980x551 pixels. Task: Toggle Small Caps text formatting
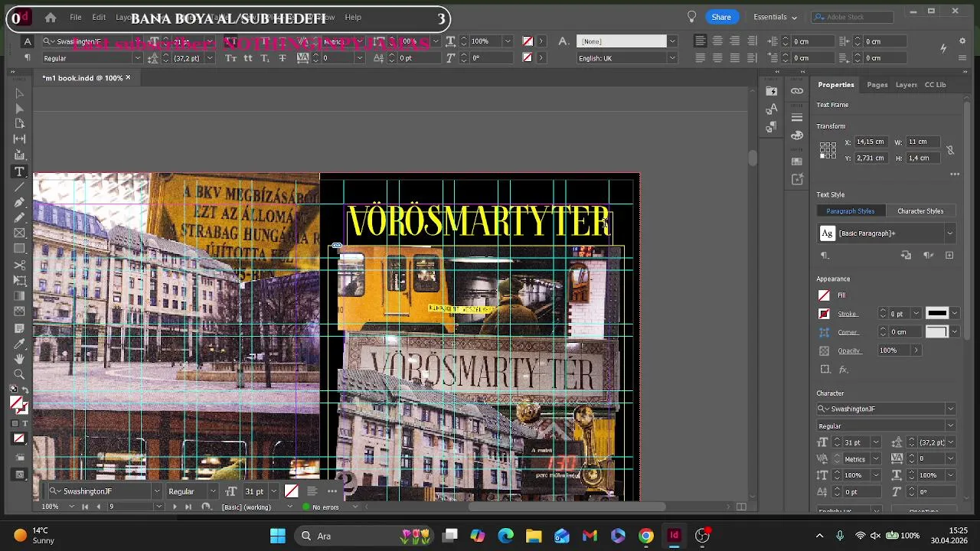[230, 58]
